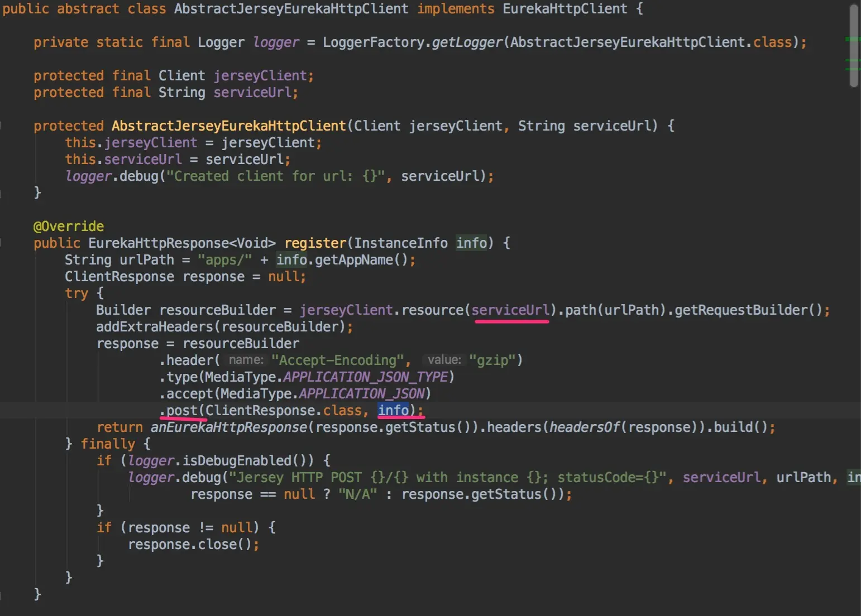Screen dimensions: 861x616
Task: Click the headersOf method call
Action: 585,427
